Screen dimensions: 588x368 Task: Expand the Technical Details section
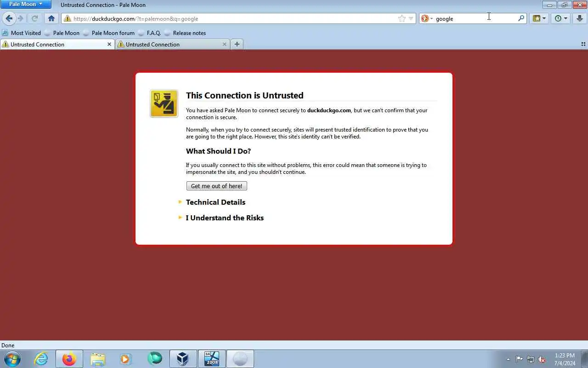tap(215, 202)
